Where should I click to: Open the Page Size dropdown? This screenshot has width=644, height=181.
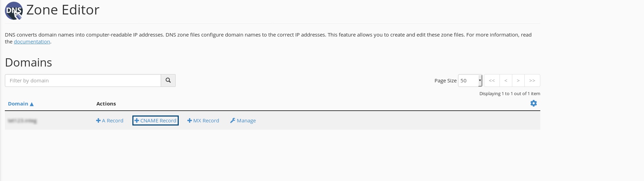[470, 81]
